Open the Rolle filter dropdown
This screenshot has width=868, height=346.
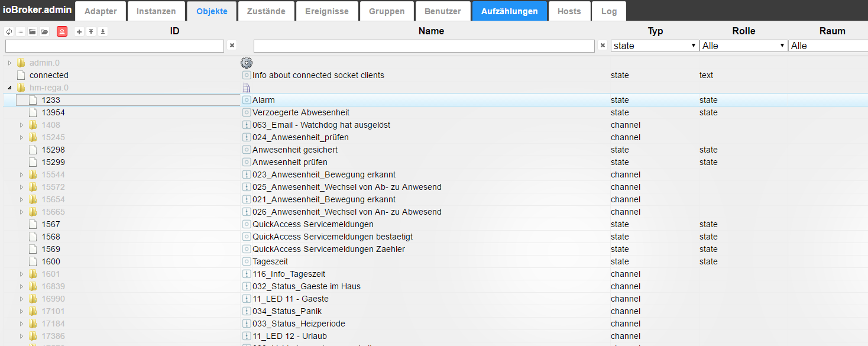click(x=743, y=46)
